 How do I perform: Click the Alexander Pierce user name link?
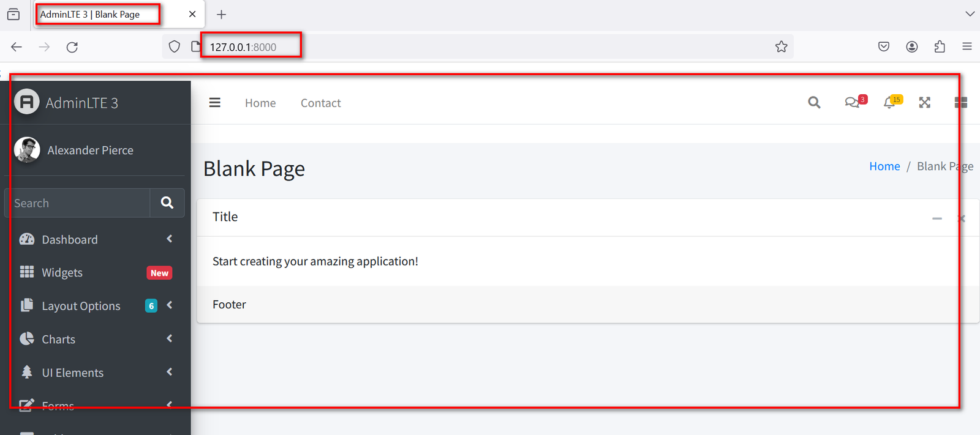pos(90,150)
